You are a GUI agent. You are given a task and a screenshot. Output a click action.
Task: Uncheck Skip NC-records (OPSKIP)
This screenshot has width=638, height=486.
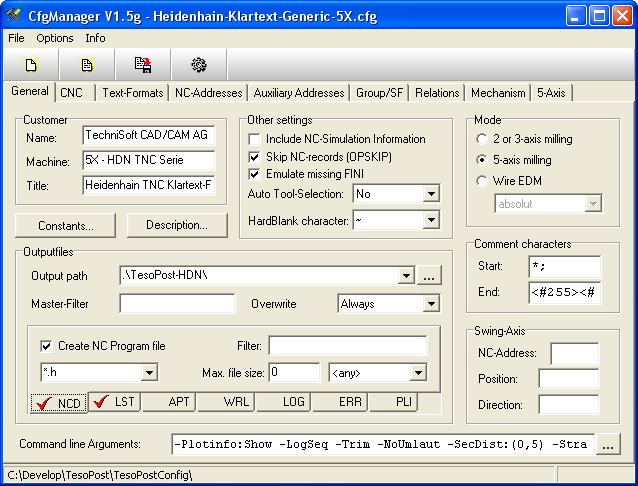coord(255,157)
